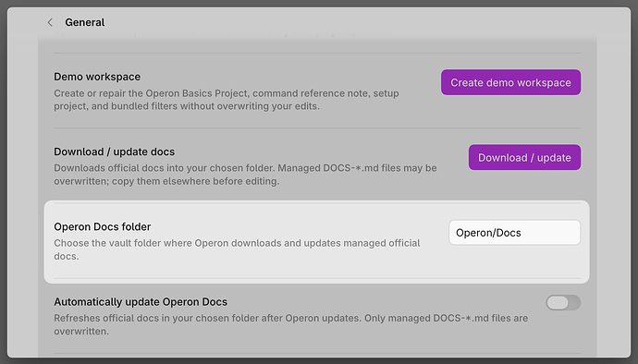Screen dimensions: 638x364
Task: Click 'Operon Basics Project' text in the description
Action: 197,93
